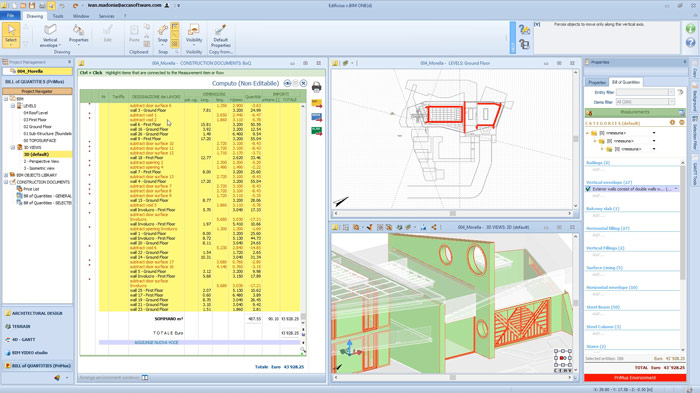The height and width of the screenshot is (393, 700).
Task: Open third category nessuna dropdown arrow
Action: point(654,149)
